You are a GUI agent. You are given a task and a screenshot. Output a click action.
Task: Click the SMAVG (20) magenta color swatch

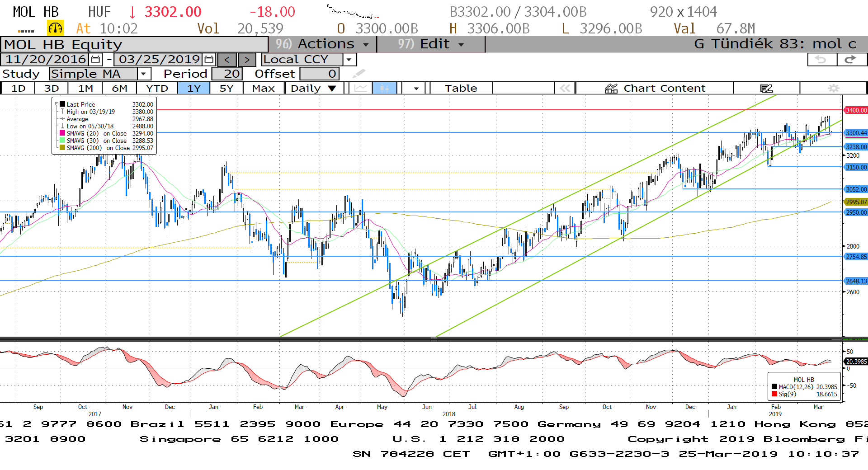(x=62, y=133)
